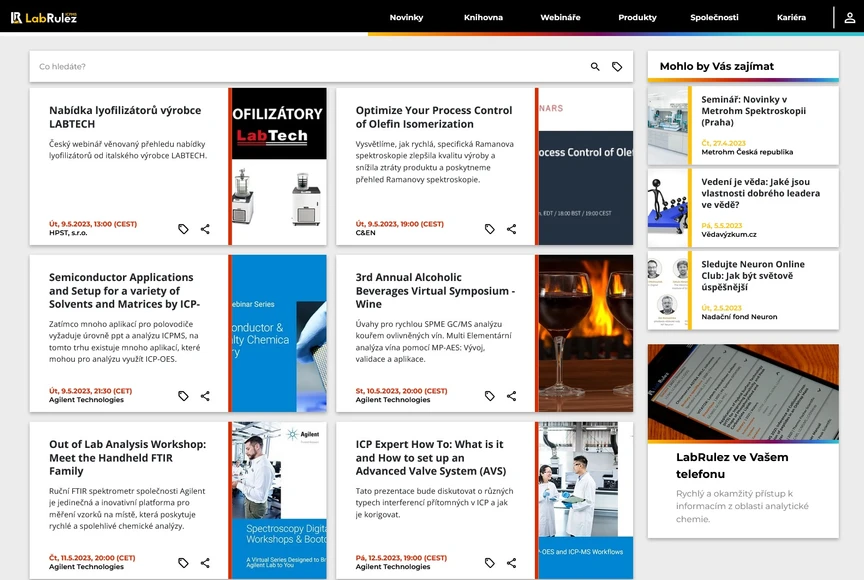Click the Neuron Online Club portraits thumbnail

tap(667, 290)
